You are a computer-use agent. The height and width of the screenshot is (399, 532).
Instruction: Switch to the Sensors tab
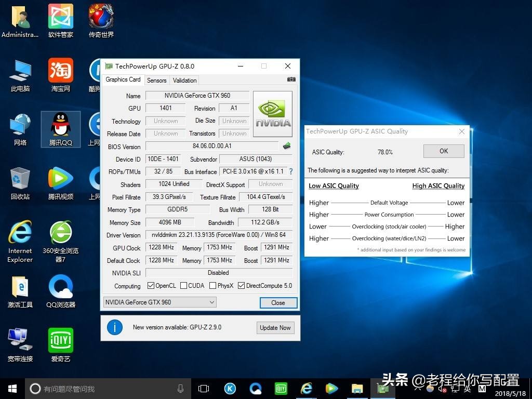[x=156, y=81]
